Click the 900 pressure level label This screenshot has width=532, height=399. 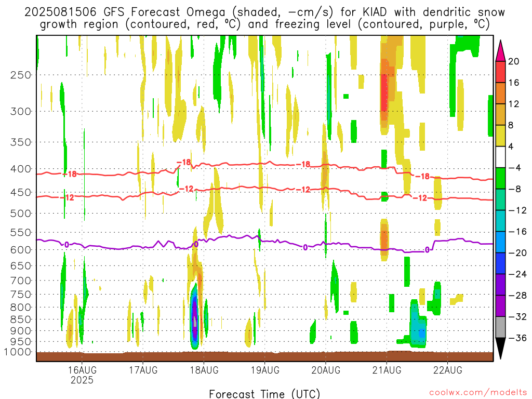(x=21, y=331)
